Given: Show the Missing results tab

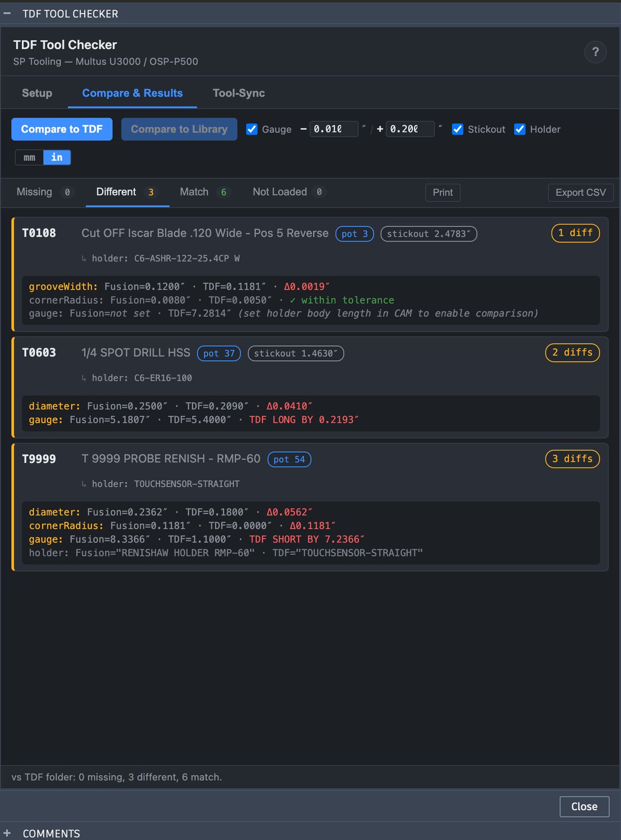Looking at the screenshot, I should 43,192.
